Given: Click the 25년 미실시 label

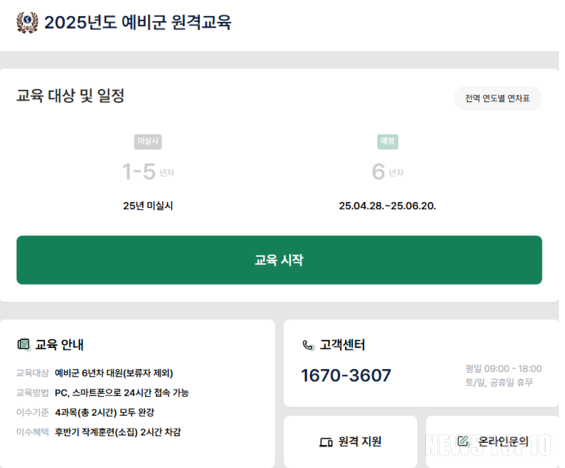Looking at the screenshot, I should pyautogui.click(x=148, y=206).
